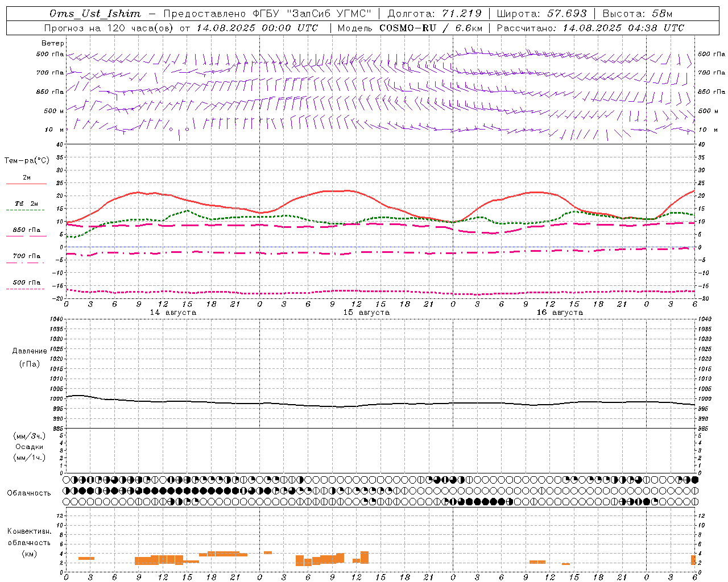This screenshot has height=582, width=728.
Task: Click the (км) unit under convective cloudiness
Action: (x=30, y=553)
